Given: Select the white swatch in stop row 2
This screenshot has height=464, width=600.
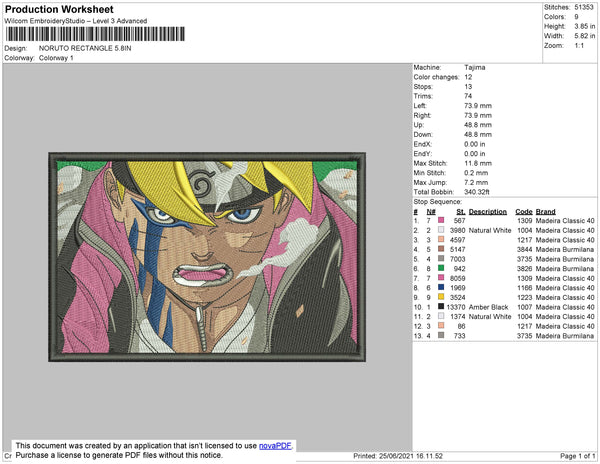Looking at the screenshot, I should click(441, 230).
